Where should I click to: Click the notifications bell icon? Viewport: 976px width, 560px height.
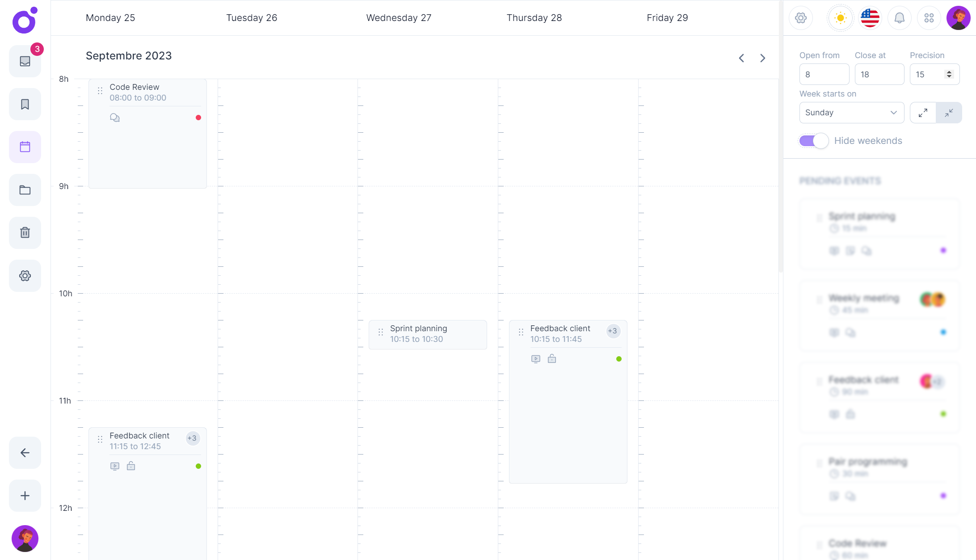point(899,18)
